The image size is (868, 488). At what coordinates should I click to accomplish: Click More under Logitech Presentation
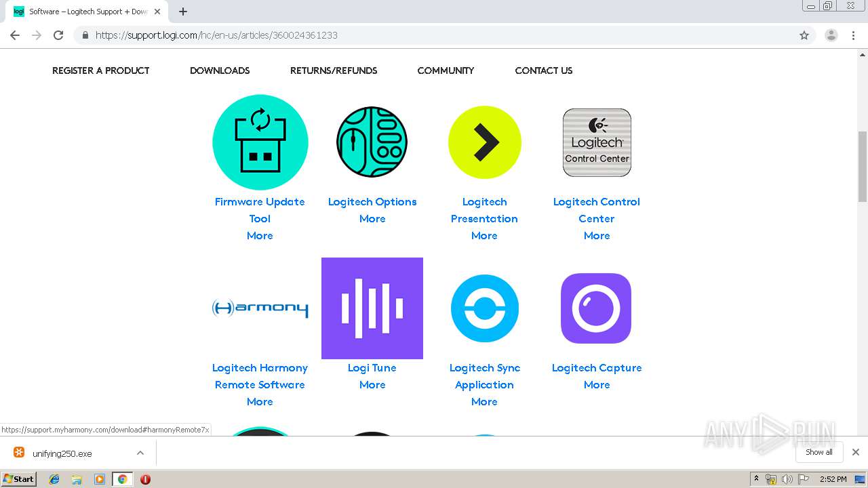tap(484, 236)
